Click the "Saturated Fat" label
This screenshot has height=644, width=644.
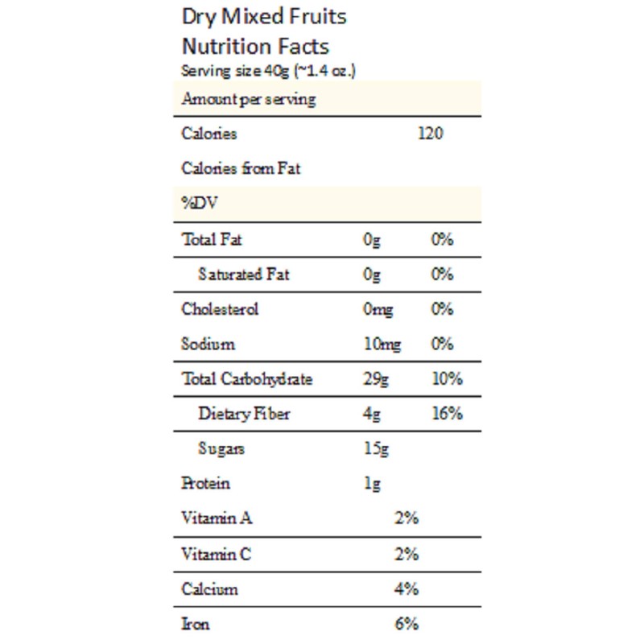(x=244, y=275)
